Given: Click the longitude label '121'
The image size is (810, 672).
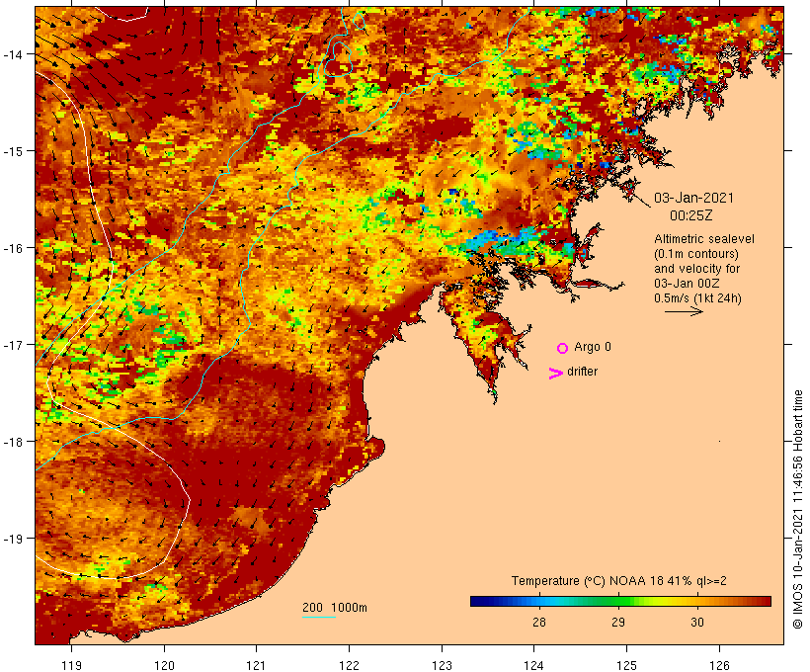Looking at the screenshot, I should 256,665.
